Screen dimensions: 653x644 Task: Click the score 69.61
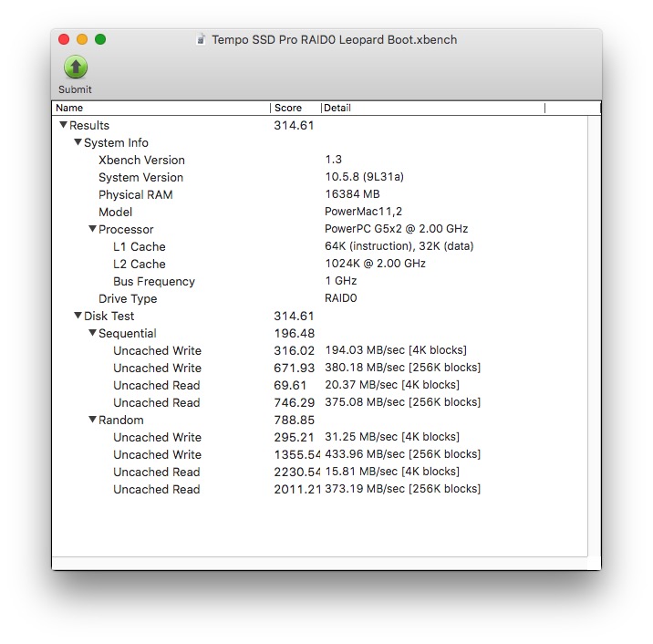pyautogui.click(x=290, y=385)
